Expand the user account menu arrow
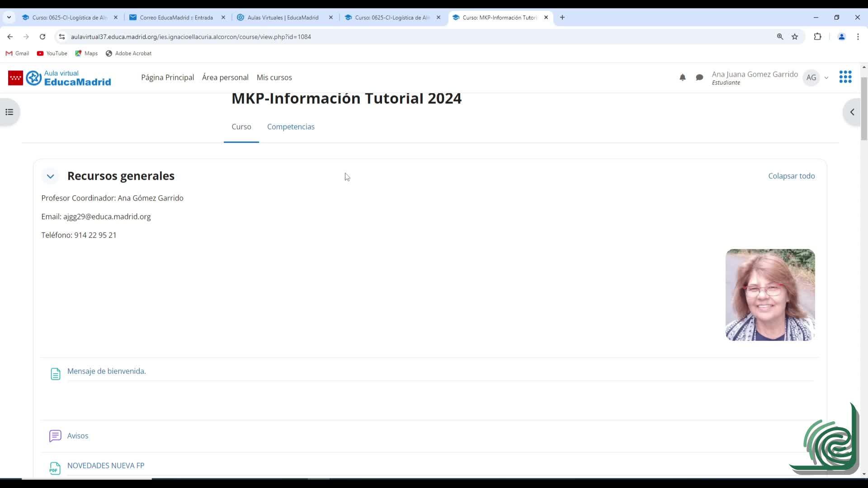This screenshot has height=488, width=868. (x=826, y=78)
